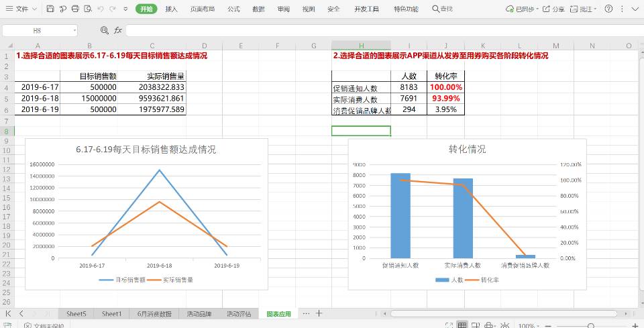Screen dimensions: 644x328
Task: Collapse ribbon using the chevron arrow
Action: 635,9
